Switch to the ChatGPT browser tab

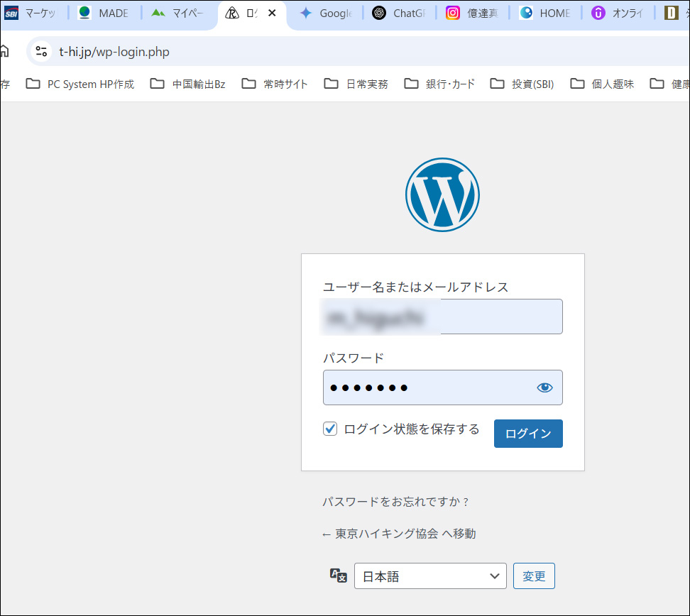coord(398,13)
